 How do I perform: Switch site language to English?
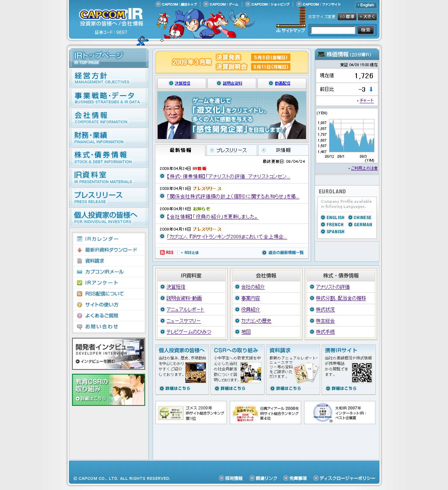coord(366,5)
